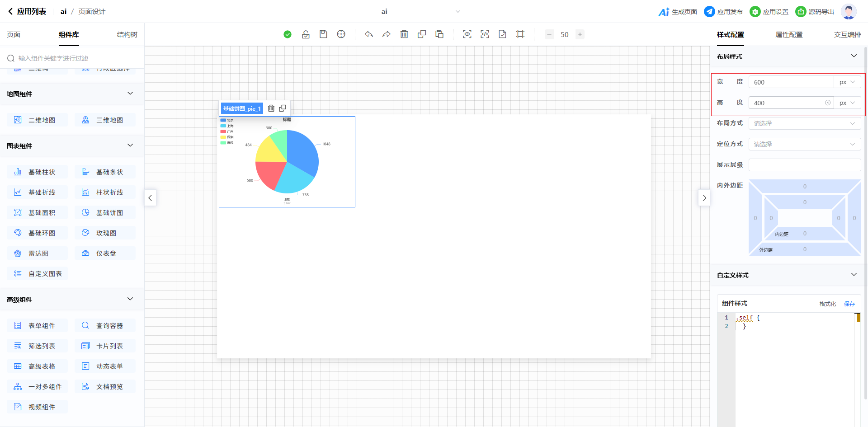This screenshot has height=427, width=868.
Task: Click the save icon in the toolbar
Action: point(323,34)
